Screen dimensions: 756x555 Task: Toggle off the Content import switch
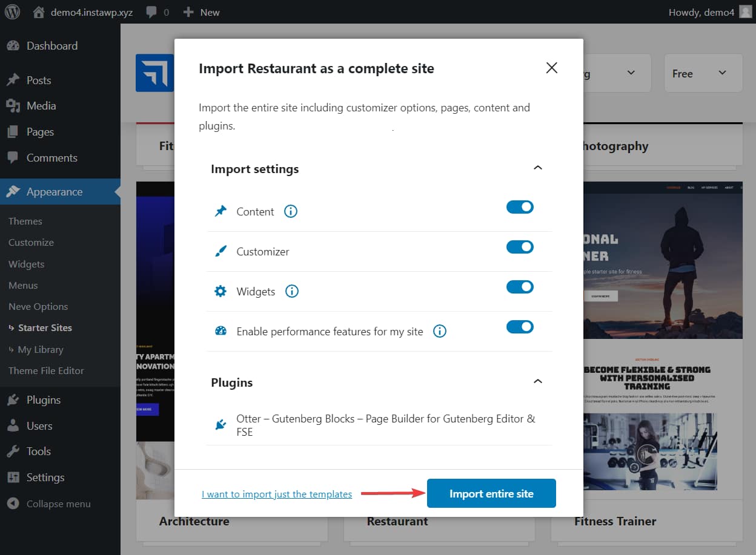520,207
